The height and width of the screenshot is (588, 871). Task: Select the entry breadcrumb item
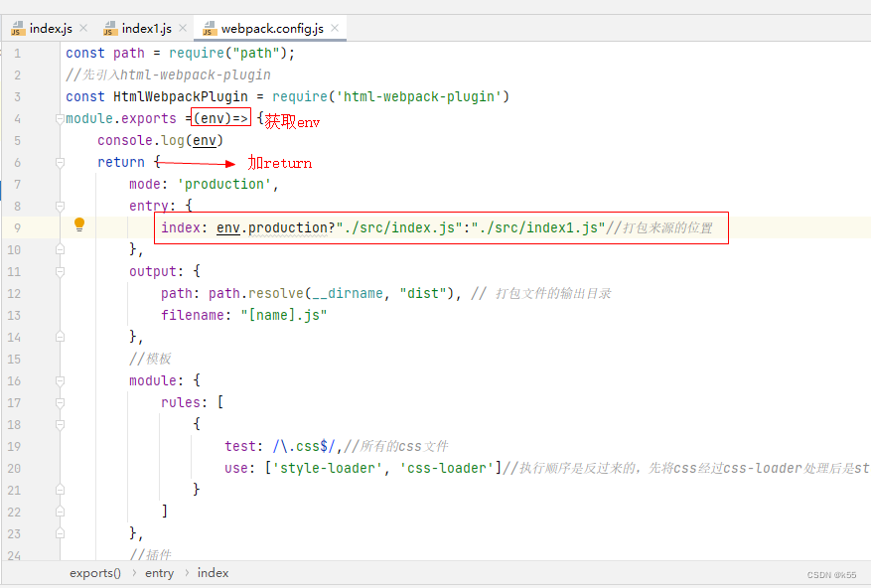click(x=159, y=573)
